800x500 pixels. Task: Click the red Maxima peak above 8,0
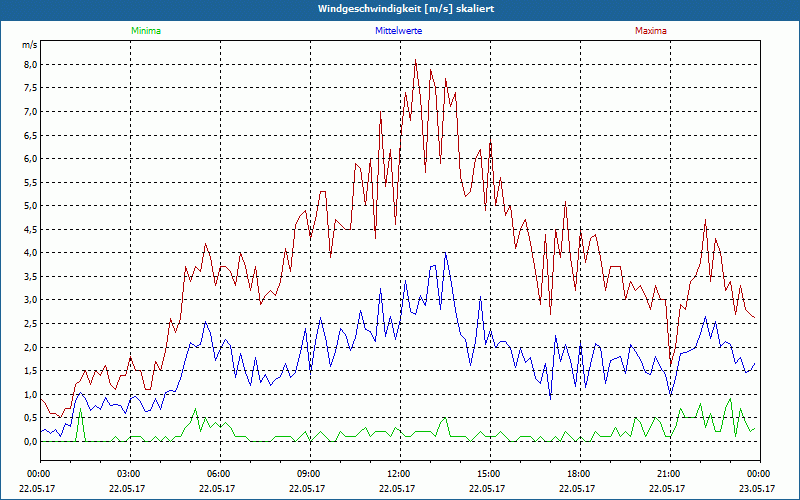click(x=415, y=60)
